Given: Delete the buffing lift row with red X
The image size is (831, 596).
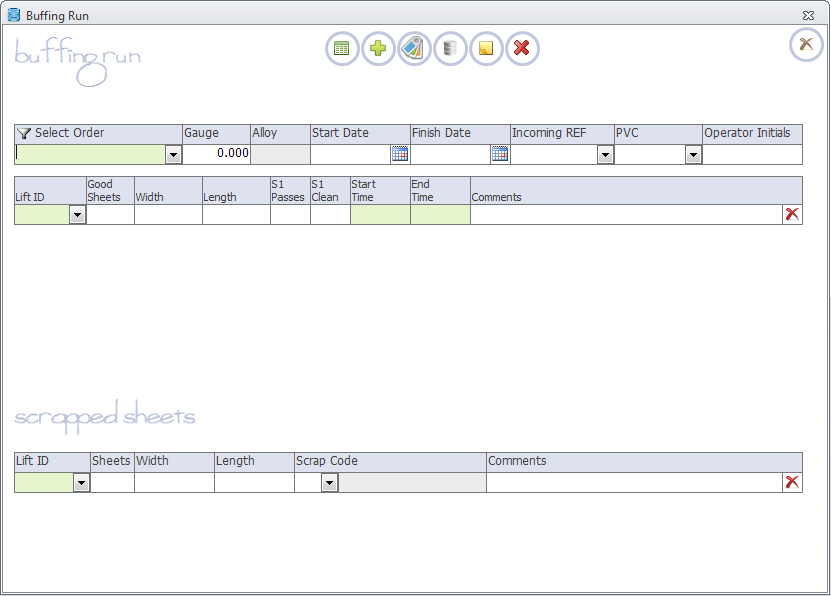Looking at the screenshot, I should pyautogui.click(x=792, y=214).
